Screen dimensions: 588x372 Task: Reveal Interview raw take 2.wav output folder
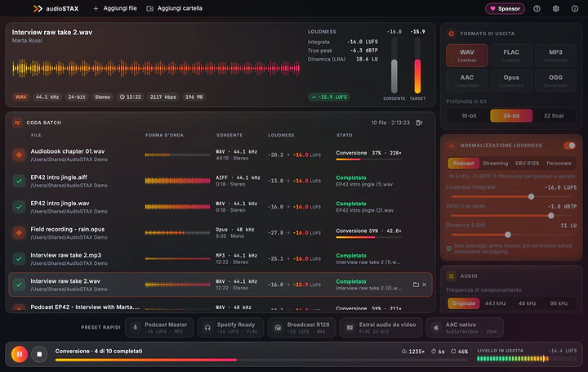416,285
